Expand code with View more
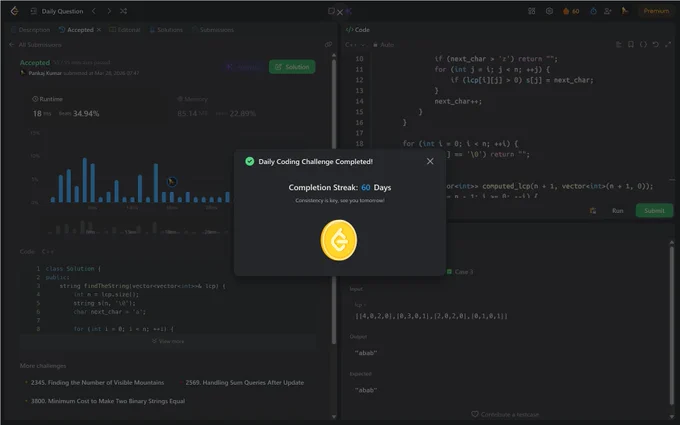This screenshot has height=425, width=680. [x=168, y=341]
